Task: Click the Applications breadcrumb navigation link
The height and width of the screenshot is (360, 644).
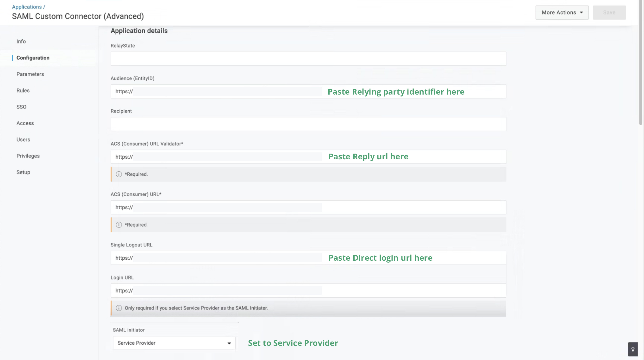Action: [x=26, y=6]
